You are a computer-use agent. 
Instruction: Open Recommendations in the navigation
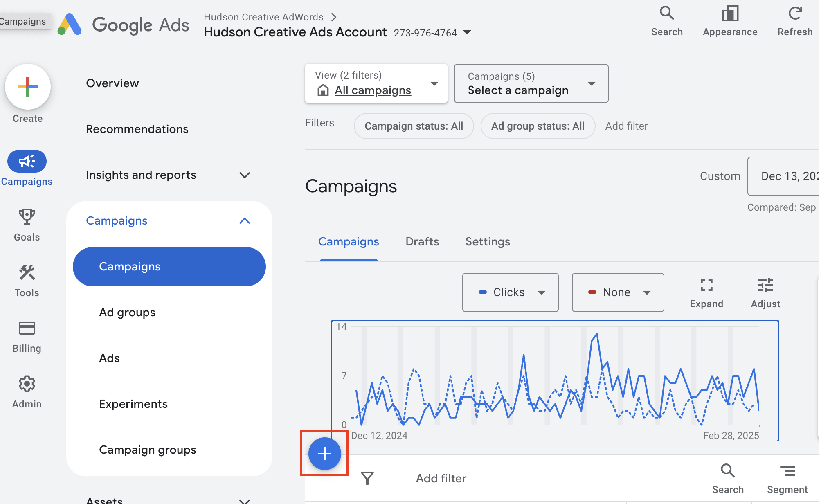point(137,129)
